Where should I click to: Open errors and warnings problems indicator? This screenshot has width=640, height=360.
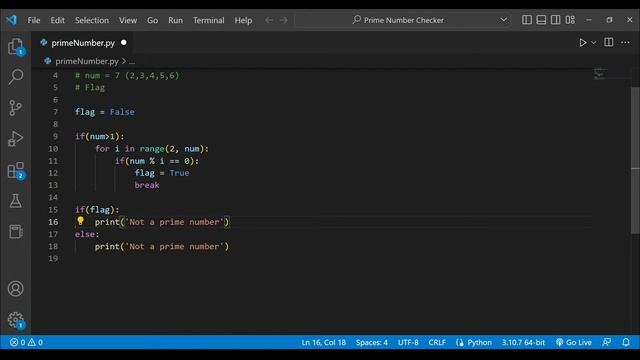tap(26, 342)
